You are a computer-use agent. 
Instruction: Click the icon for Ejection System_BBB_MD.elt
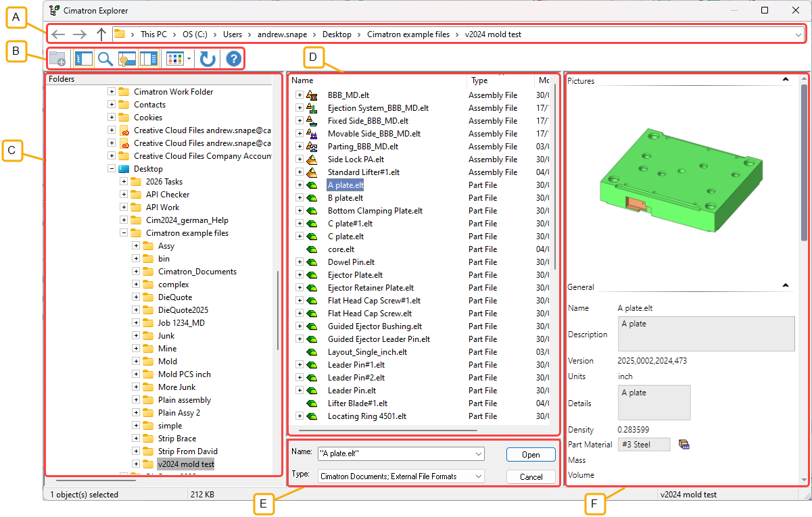click(x=312, y=108)
